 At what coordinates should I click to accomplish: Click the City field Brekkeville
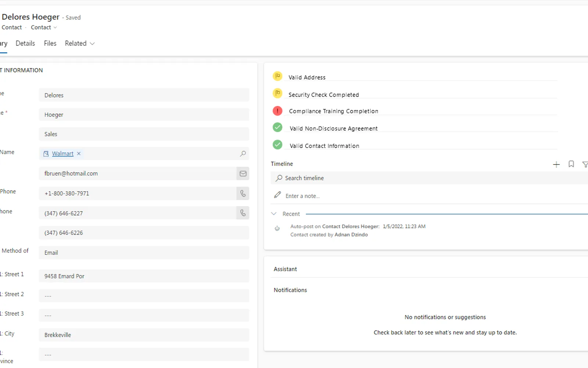(x=144, y=335)
